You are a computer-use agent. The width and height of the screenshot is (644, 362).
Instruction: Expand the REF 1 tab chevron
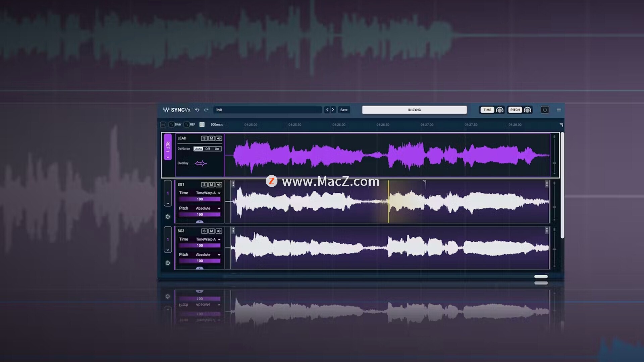click(168, 157)
